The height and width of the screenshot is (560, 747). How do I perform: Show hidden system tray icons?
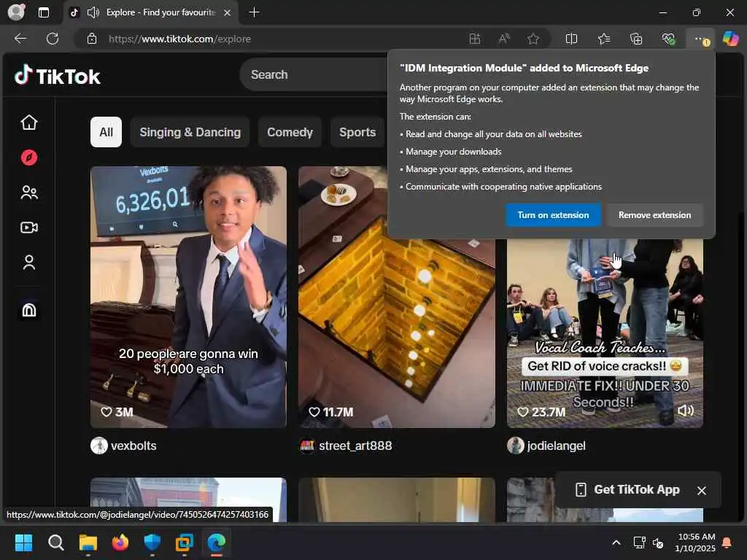point(616,542)
